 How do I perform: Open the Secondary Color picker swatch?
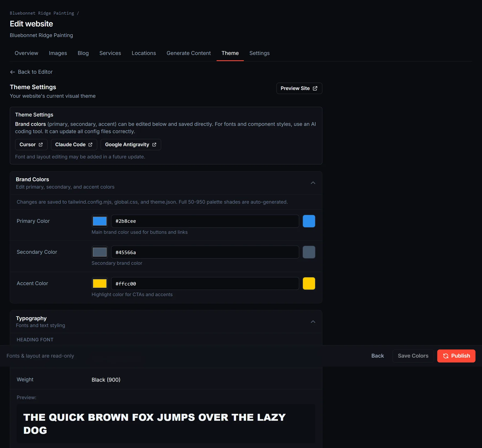tap(100, 252)
